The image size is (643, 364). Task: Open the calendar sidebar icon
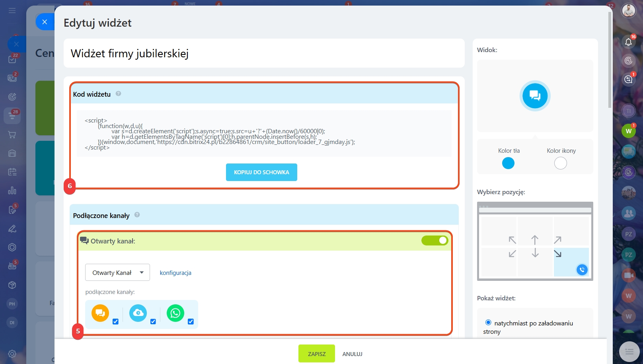tap(12, 172)
